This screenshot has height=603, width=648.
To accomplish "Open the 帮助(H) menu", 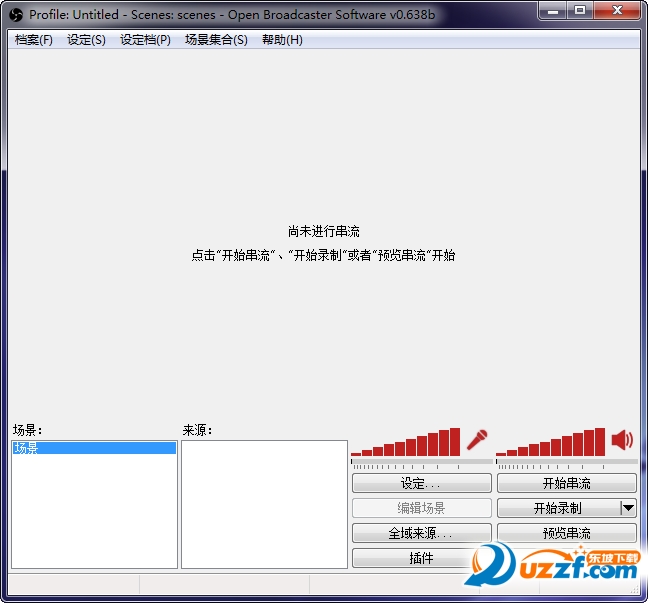I will (x=282, y=40).
